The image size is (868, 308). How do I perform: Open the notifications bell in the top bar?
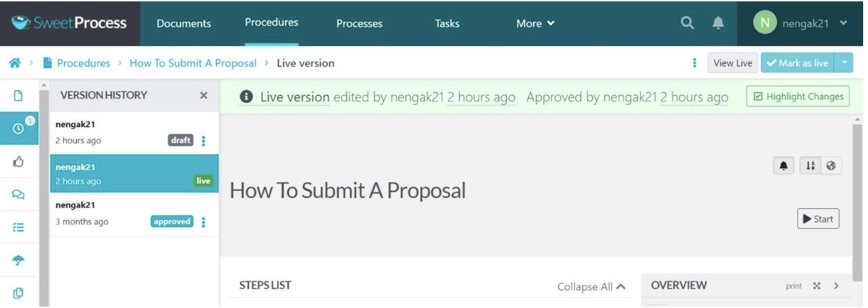click(x=719, y=24)
